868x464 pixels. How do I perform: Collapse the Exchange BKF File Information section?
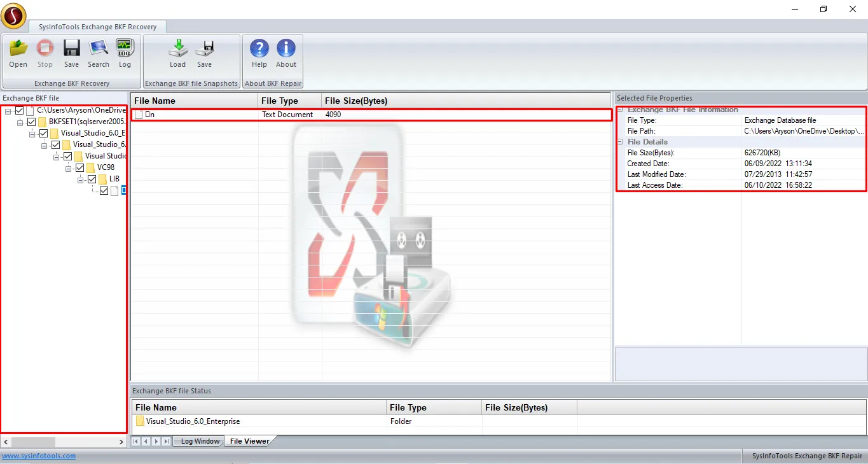(620, 109)
